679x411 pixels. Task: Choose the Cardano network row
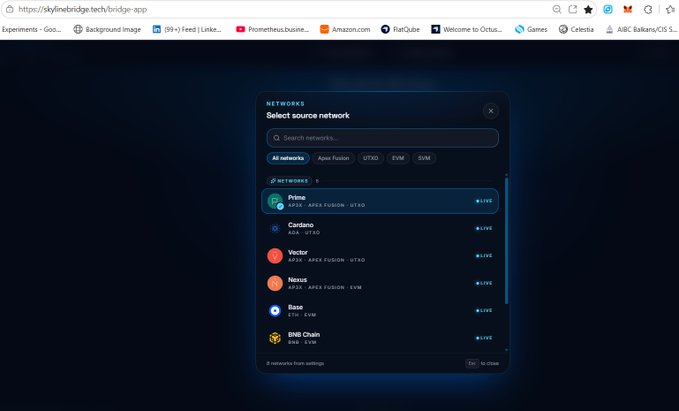(x=380, y=228)
